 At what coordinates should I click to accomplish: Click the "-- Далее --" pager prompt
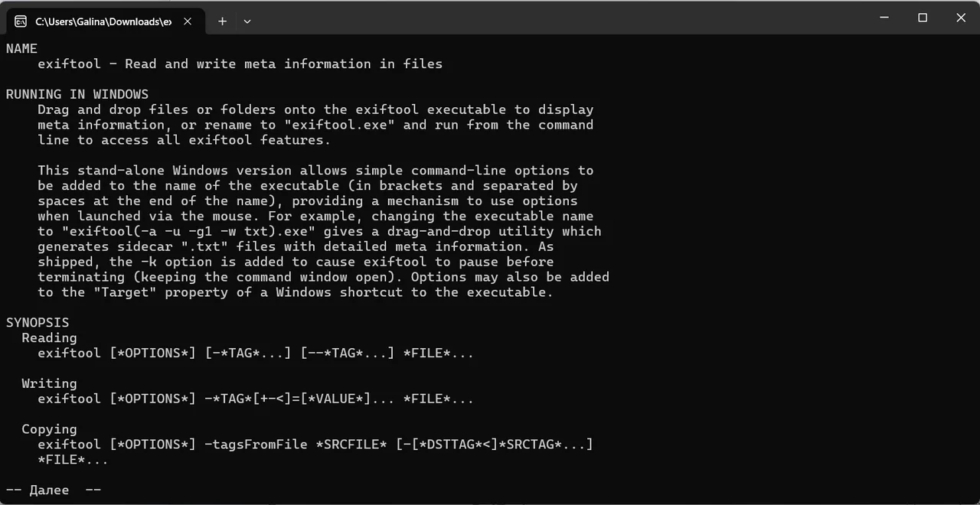pos(54,490)
